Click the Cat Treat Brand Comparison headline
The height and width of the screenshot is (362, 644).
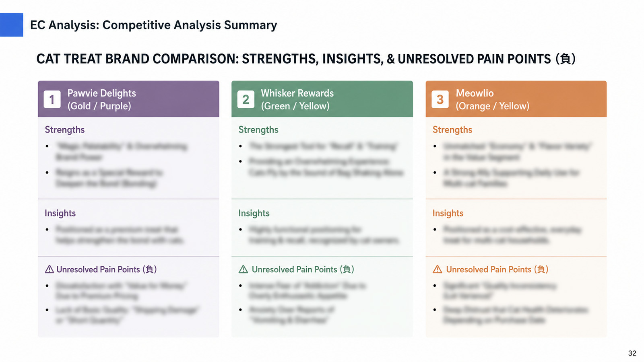coord(306,59)
